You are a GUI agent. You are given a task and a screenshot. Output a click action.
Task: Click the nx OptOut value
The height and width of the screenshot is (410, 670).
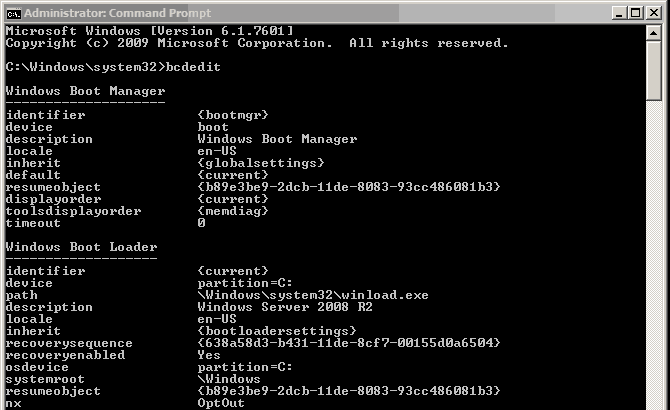tap(221, 403)
